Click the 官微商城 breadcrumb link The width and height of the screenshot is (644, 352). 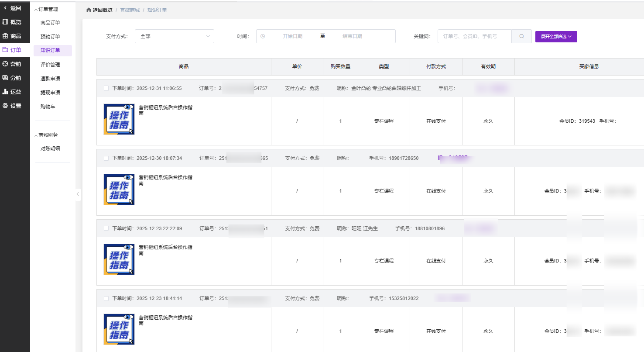(130, 10)
